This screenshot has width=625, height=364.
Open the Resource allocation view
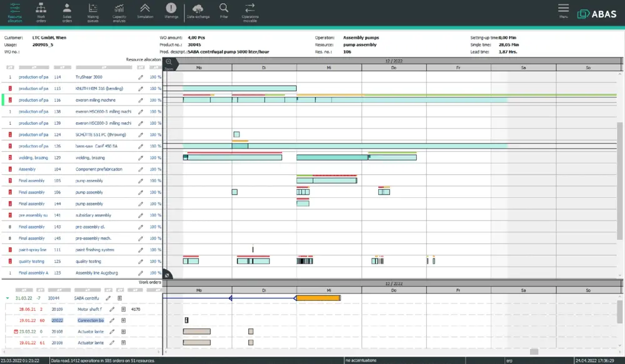[15, 12]
